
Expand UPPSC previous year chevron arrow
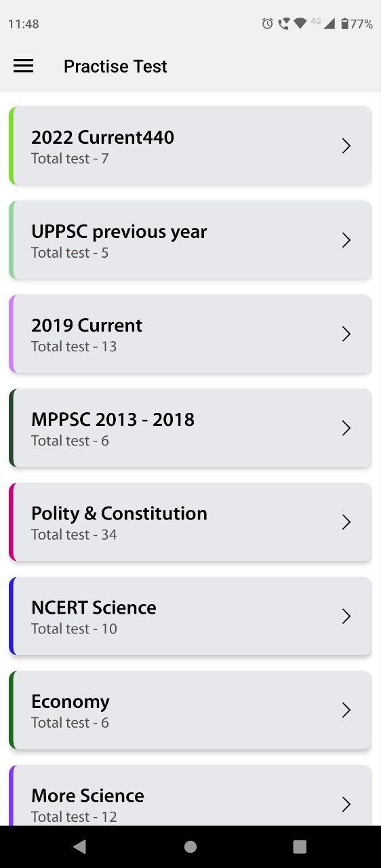point(346,240)
